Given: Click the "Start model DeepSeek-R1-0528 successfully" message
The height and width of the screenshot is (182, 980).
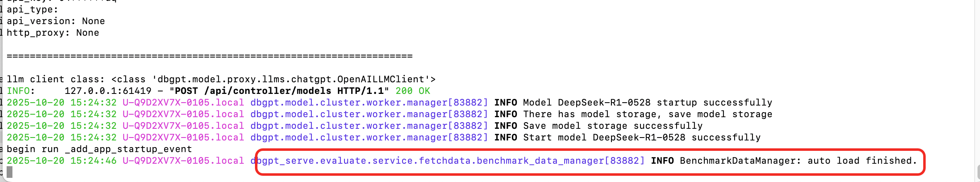Looking at the screenshot, I should click(642, 138).
